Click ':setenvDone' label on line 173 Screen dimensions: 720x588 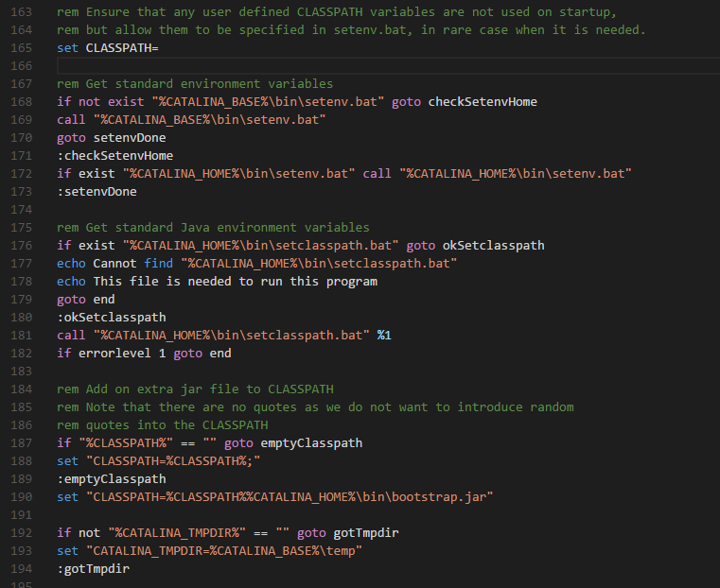tap(97, 192)
